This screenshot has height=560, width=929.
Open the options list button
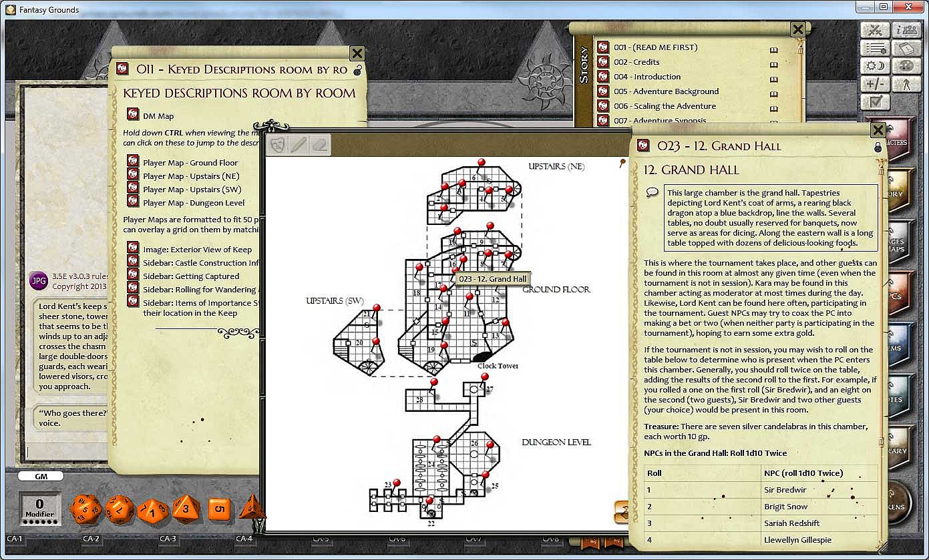875,48
